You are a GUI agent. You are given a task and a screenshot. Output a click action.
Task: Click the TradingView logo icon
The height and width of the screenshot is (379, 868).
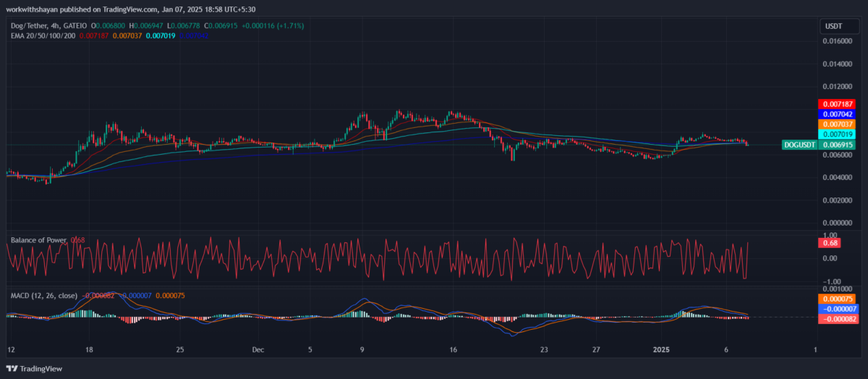pyautogui.click(x=12, y=368)
